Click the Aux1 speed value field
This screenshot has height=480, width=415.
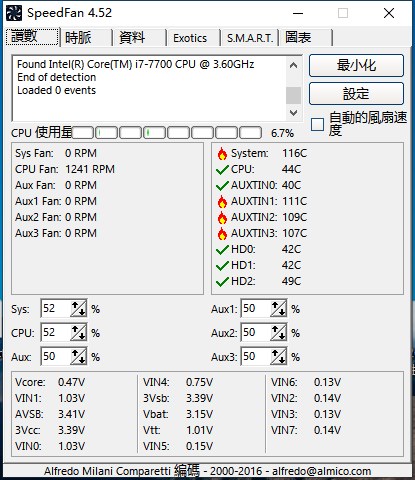pos(256,309)
